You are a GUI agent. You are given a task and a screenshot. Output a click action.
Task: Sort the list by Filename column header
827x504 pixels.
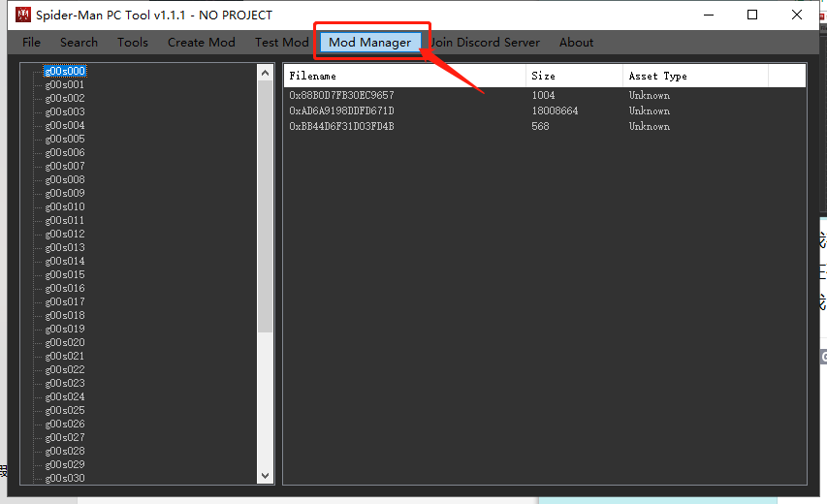click(404, 76)
